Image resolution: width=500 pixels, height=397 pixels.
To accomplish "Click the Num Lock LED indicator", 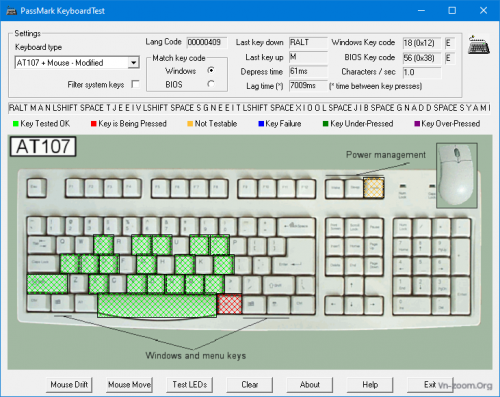I will 403,186.
